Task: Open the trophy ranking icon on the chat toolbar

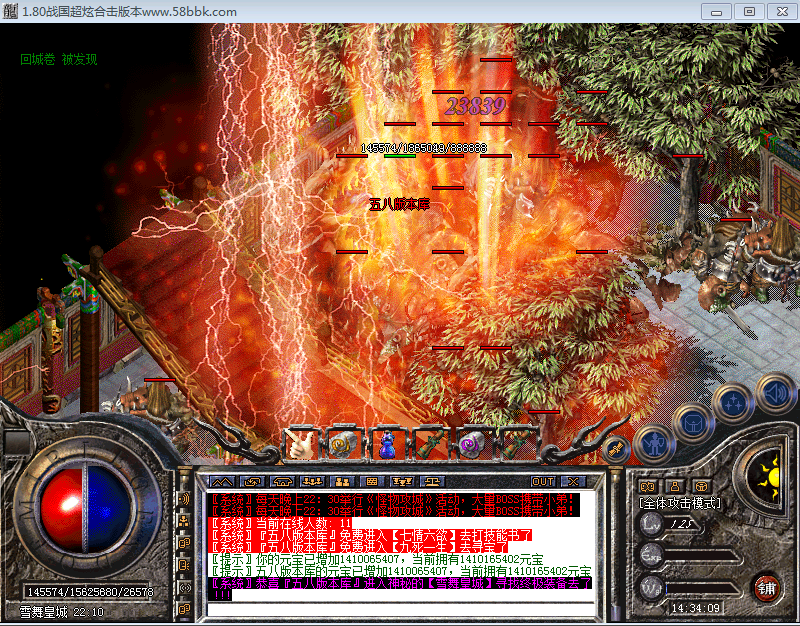Action: tap(402, 482)
